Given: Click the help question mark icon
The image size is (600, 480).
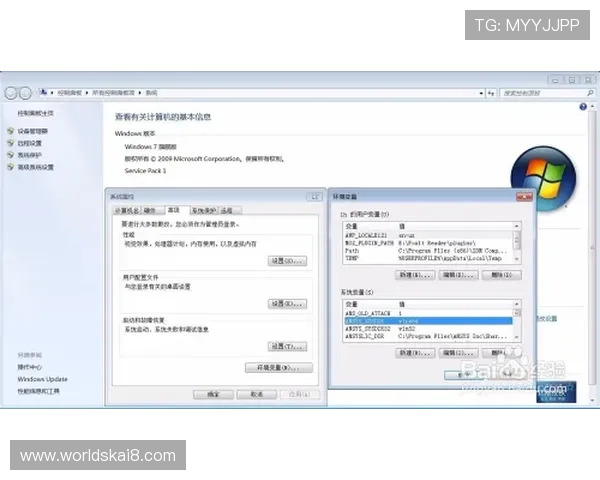Looking at the screenshot, I should (583, 107).
